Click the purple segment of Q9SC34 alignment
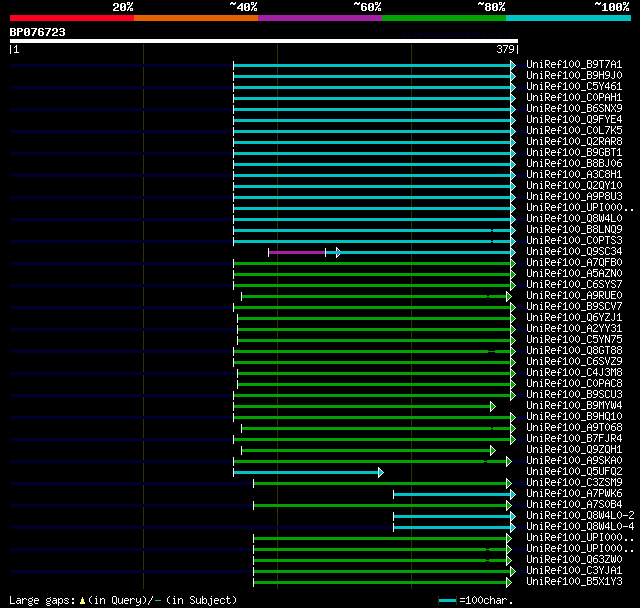Image resolution: width=640 pixels, height=608 pixels. click(x=297, y=253)
